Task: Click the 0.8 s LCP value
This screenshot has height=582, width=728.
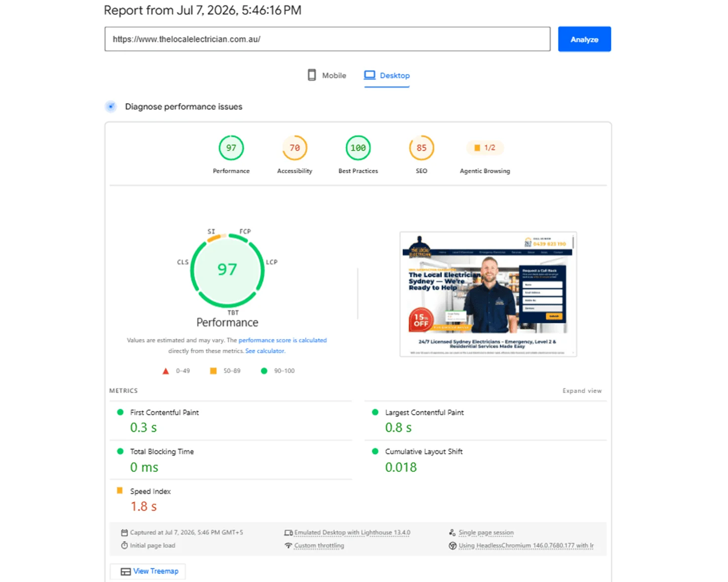Action: pos(399,427)
